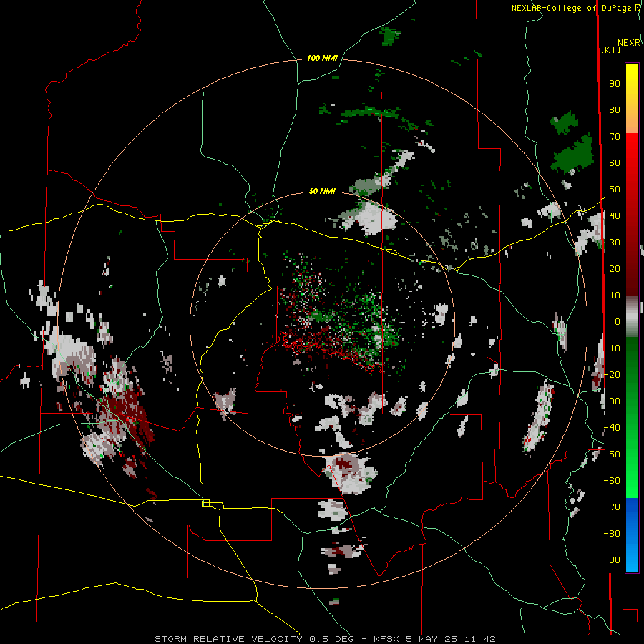Viewport: 644px width, 644px height.
Task: Click the 70 value on velocity scale
Action: (x=615, y=137)
